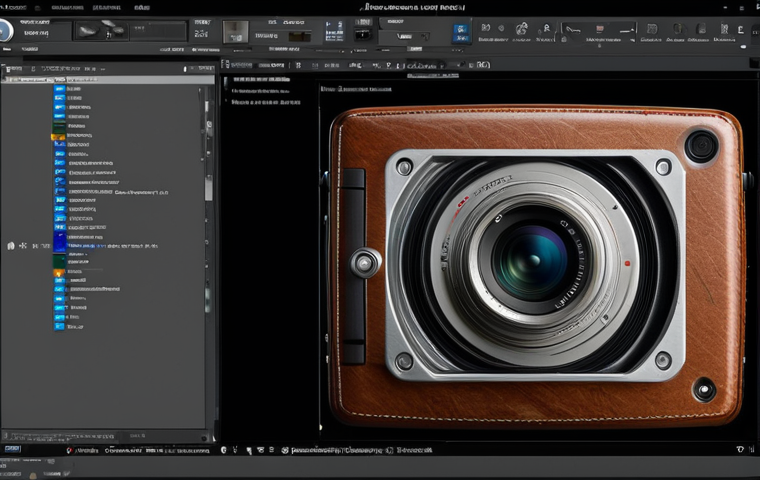This screenshot has height=480, width=760.
Task: Click the person-shaped icon in the ribbon
Action: pos(546,29)
